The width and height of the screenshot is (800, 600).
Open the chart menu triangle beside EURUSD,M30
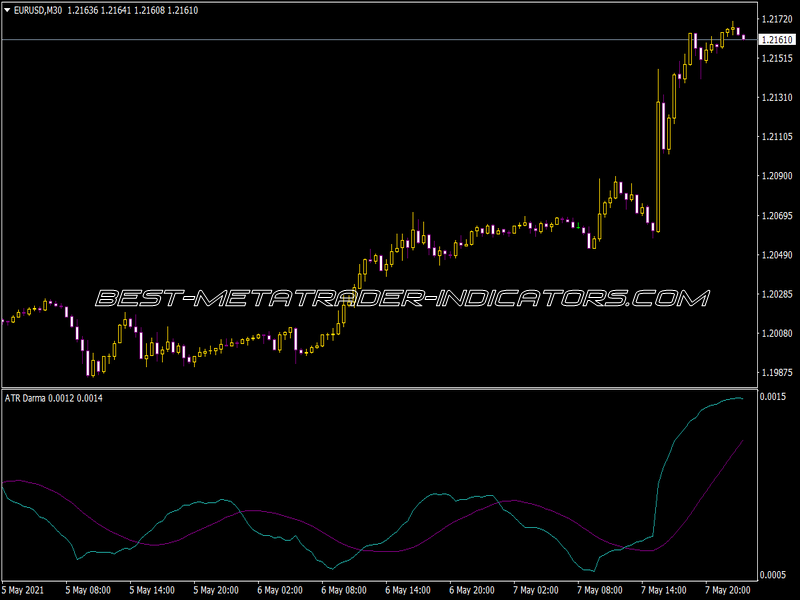(7, 10)
